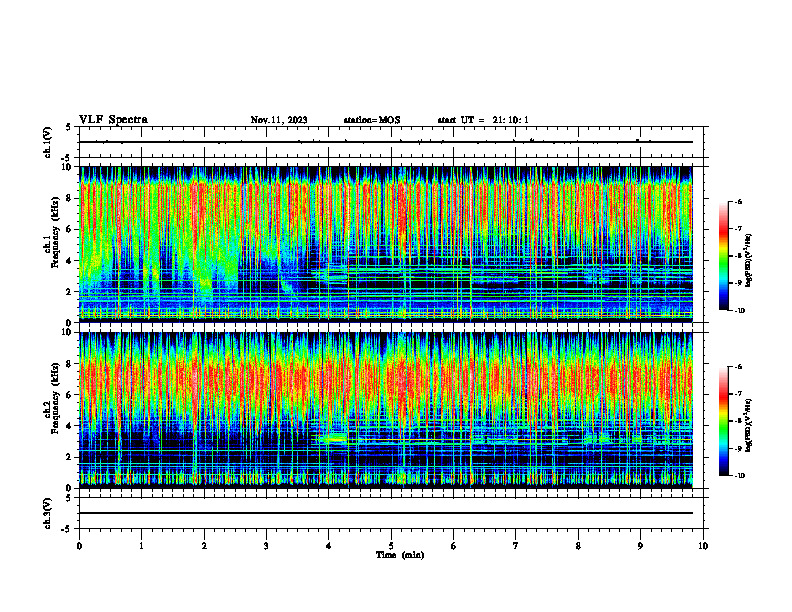This screenshot has height=612, width=792.
Task: Click the "station=MOS" header label
Action: pyautogui.click(x=372, y=120)
